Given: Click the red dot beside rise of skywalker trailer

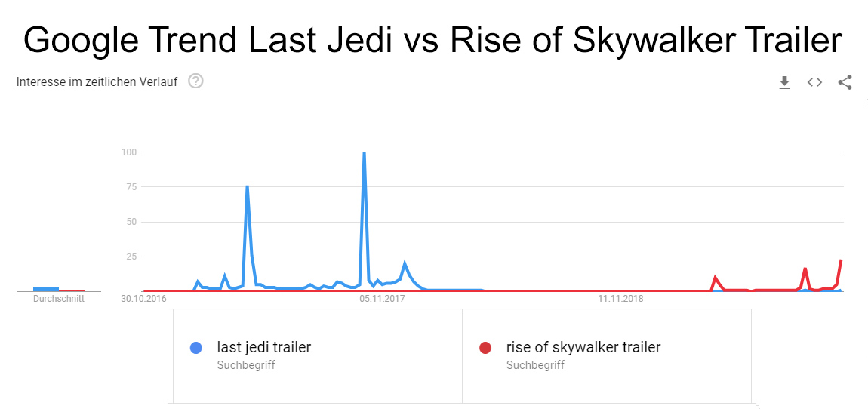Looking at the screenshot, I should pyautogui.click(x=485, y=348).
